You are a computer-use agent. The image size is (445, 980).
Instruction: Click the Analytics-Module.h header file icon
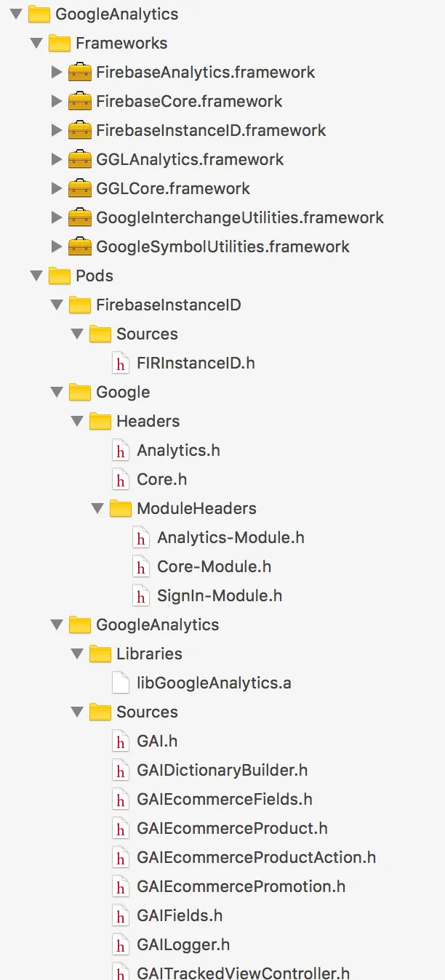point(141,537)
